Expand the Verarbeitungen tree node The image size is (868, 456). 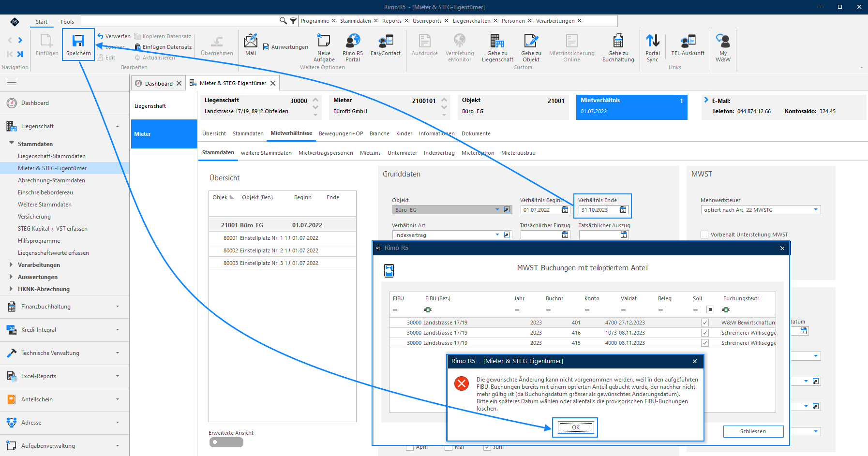click(11, 265)
